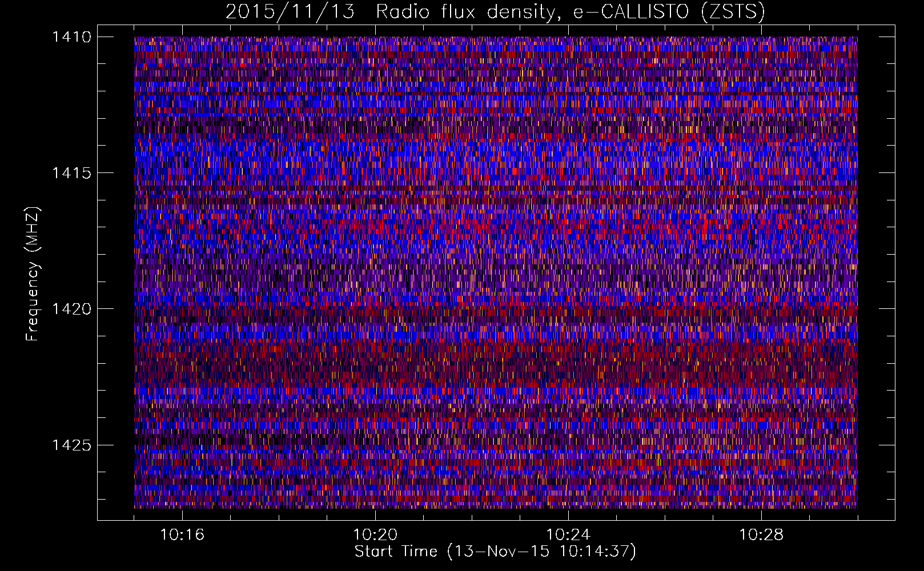Click the 10:16 time tick label
The height and width of the screenshot is (571, 924).
(x=182, y=535)
